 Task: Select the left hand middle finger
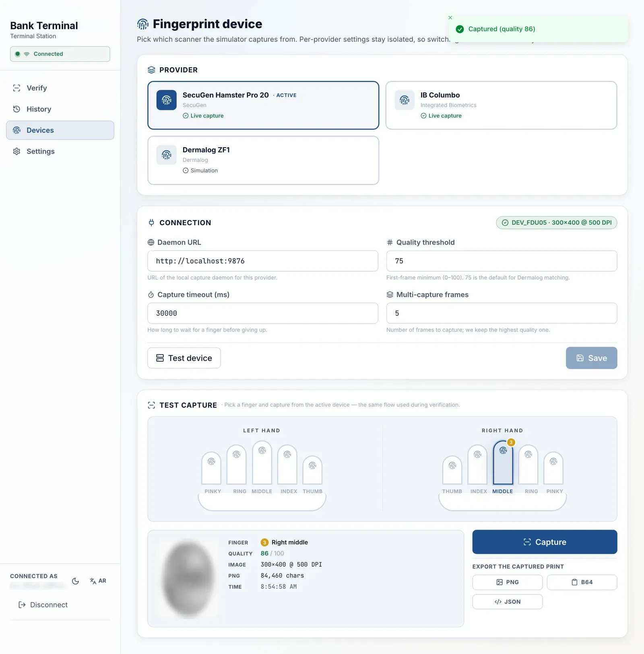tap(262, 463)
